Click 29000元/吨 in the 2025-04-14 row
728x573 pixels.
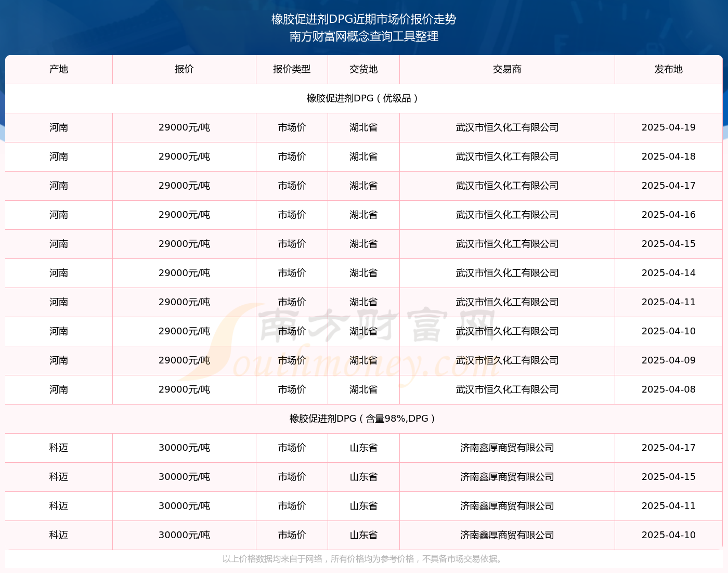(x=184, y=273)
